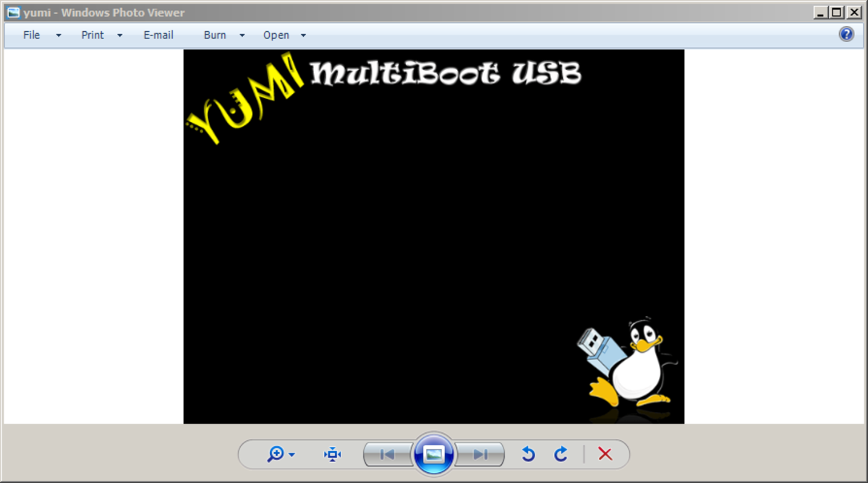
Task: Go to the next image
Action: [480, 454]
